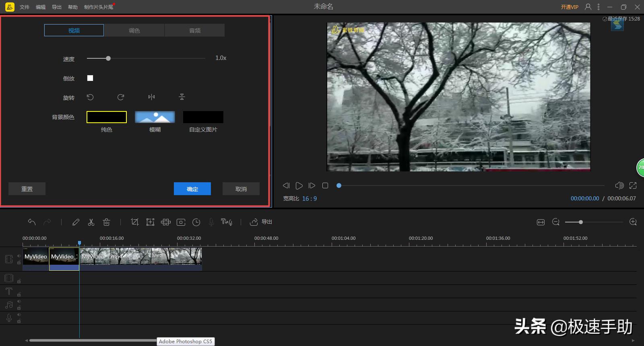Viewport: 644px width, 346px height.
Task: Select the 纯色 solid color background swatch
Action: point(107,117)
